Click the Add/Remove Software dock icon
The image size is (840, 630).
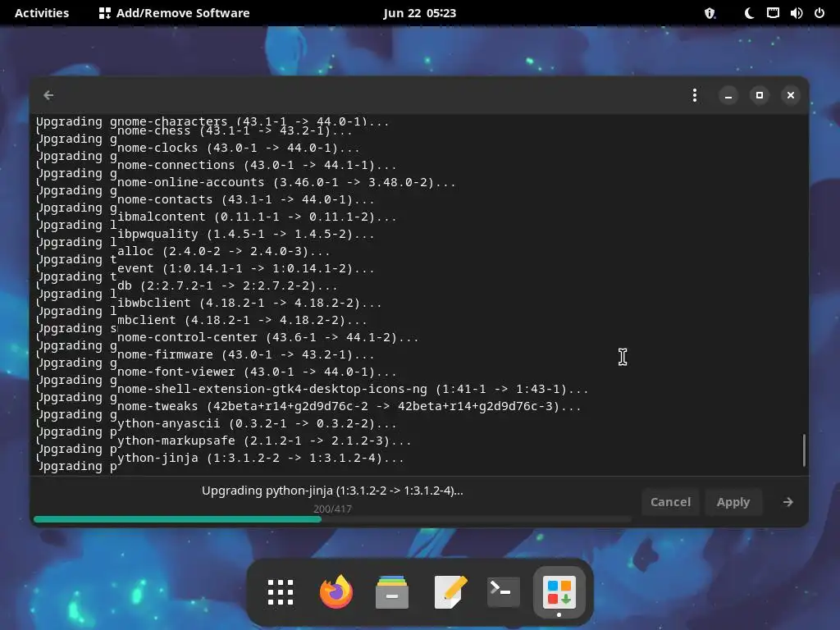click(x=559, y=592)
